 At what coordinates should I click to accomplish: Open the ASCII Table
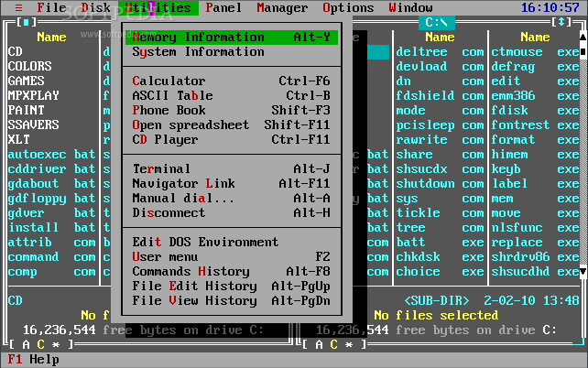(232, 95)
